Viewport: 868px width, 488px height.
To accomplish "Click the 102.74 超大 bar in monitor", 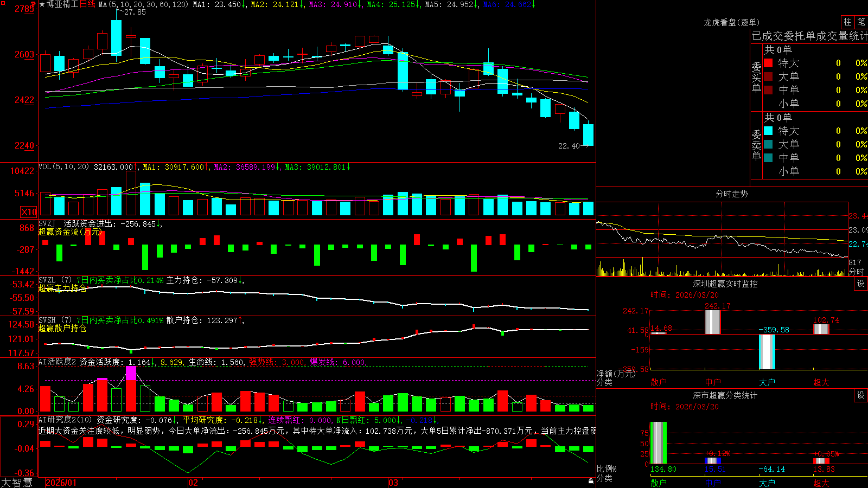I will pos(821,329).
